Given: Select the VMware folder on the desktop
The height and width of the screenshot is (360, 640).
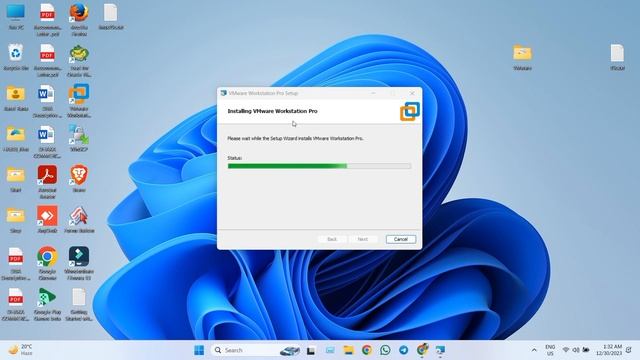Looking at the screenshot, I should coord(522,57).
